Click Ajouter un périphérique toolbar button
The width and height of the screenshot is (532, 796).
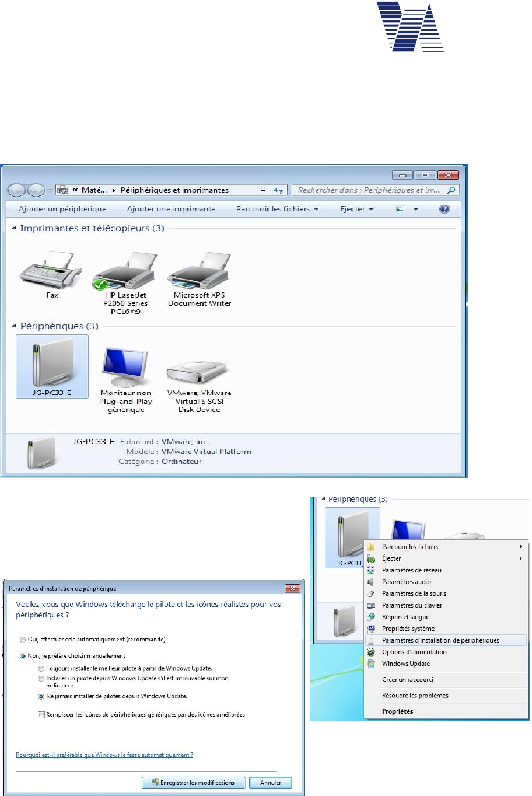[62, 209]
